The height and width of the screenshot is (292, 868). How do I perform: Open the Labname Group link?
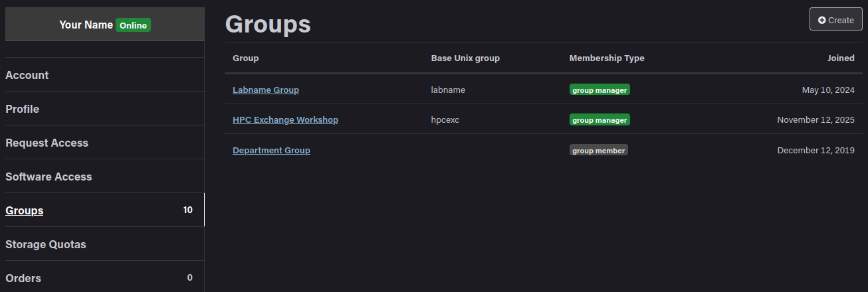point(266,90)
